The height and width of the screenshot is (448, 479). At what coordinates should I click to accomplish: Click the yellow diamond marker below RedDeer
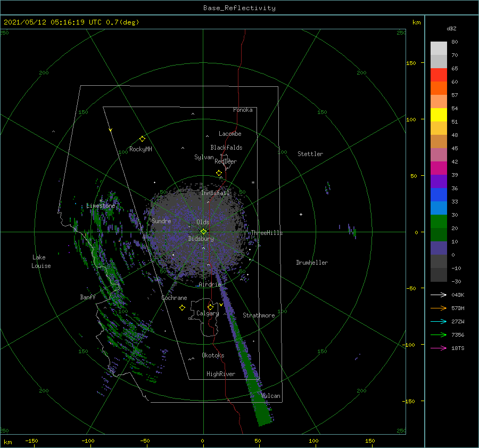coord(219,173)
